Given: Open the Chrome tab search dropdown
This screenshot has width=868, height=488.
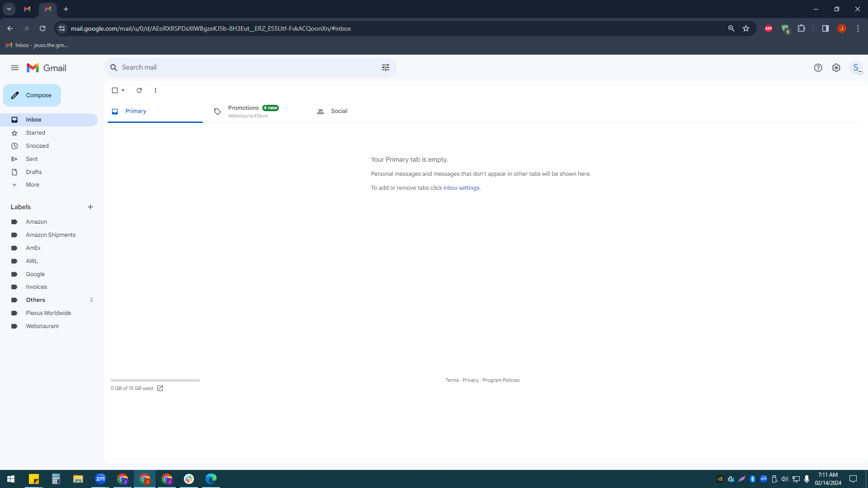Looking at the screenshot, I should click(x=9, y=9).
